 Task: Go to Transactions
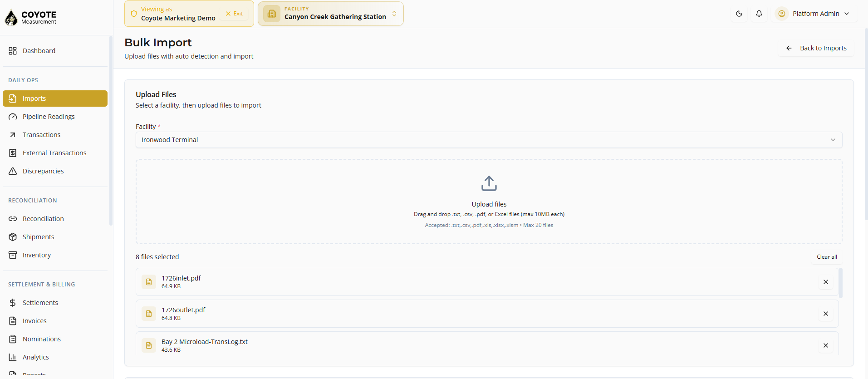(55, 135)
